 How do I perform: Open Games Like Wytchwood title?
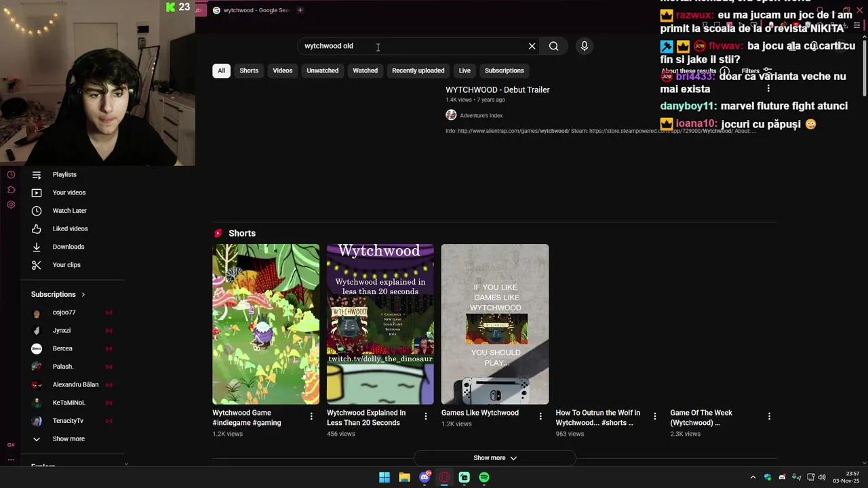(480, 413)
